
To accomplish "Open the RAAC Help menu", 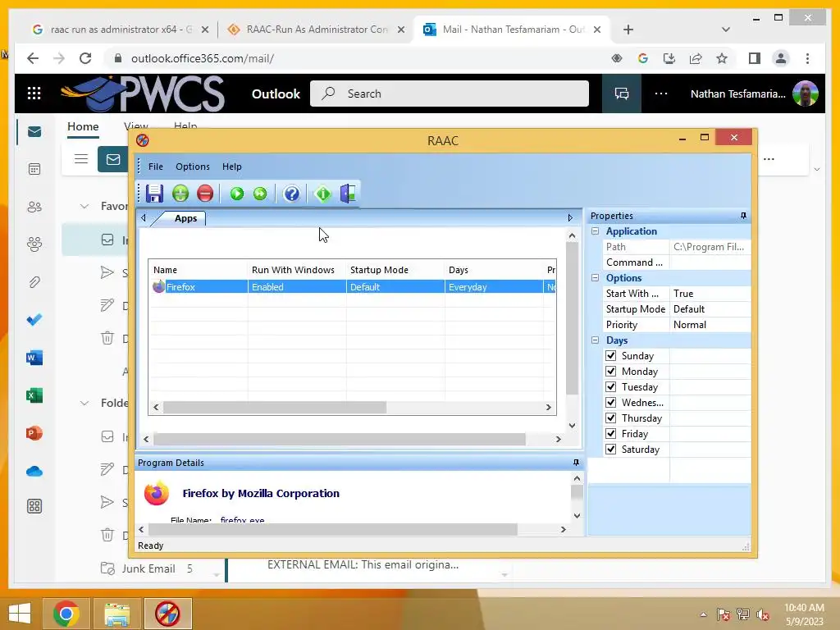I will point(232,167).
